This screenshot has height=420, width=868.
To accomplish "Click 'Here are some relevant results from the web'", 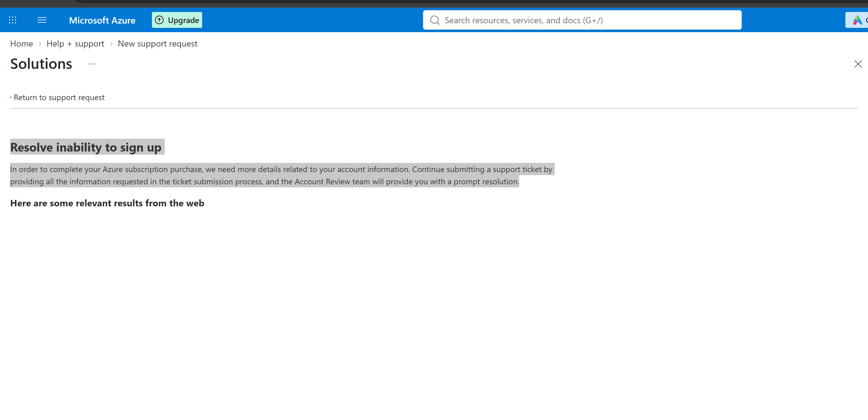I will 107,203.
